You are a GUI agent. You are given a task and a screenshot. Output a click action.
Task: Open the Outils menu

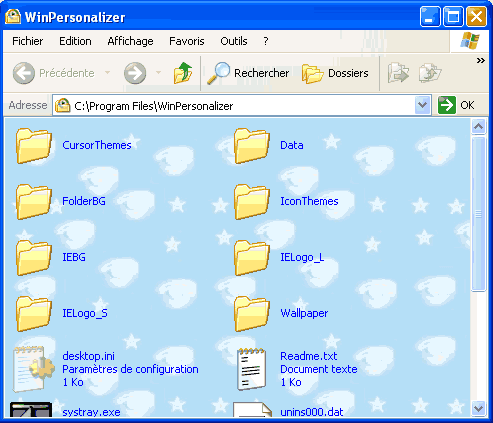coord(234,41)
